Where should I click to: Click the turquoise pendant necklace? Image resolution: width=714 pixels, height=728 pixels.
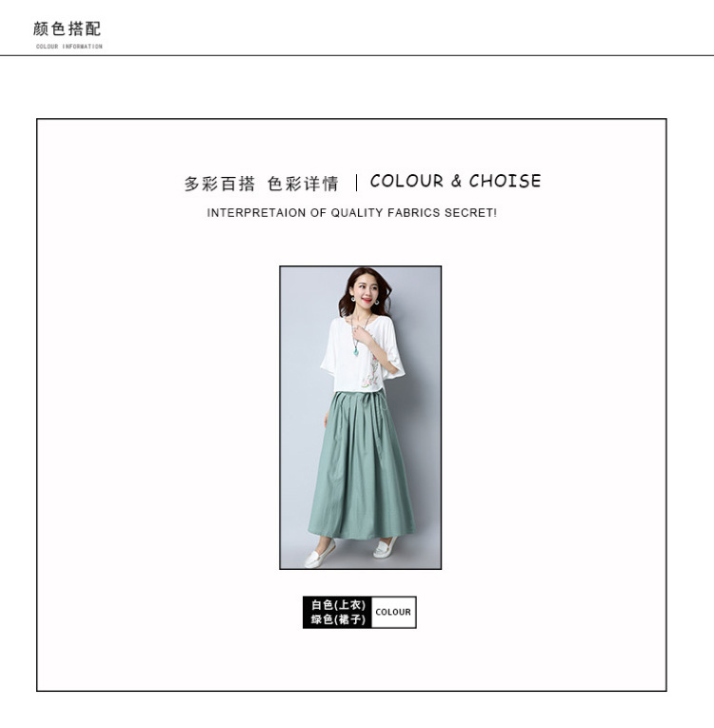click(356, 351)
